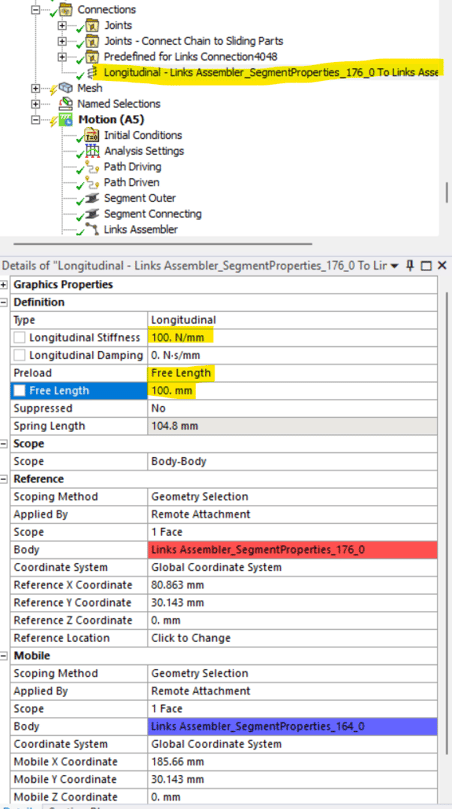Viewport: 452px width, 809px height.
Task: Expand the Joints folder node
Action: coord(62,25)
